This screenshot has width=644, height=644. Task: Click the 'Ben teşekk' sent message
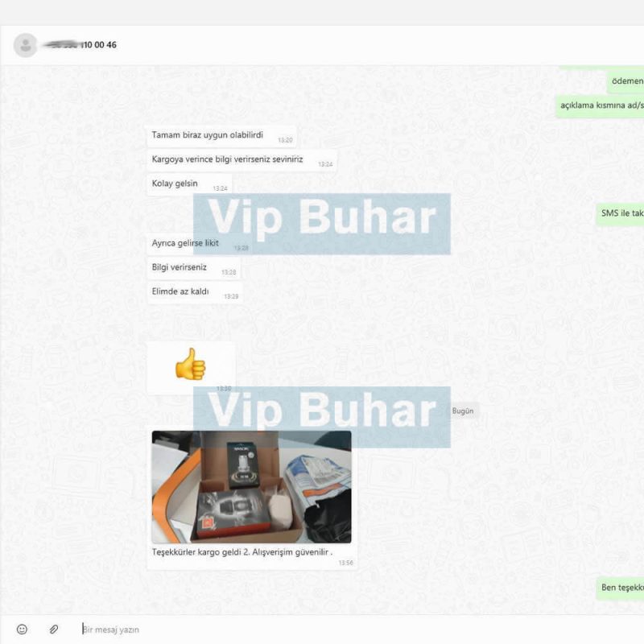click(x=620, y=588)
